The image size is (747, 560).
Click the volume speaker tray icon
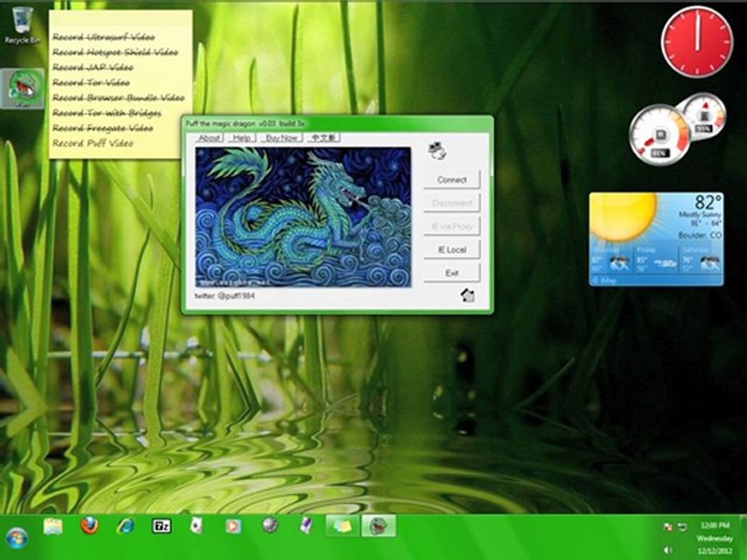click(x=668, y=551)
